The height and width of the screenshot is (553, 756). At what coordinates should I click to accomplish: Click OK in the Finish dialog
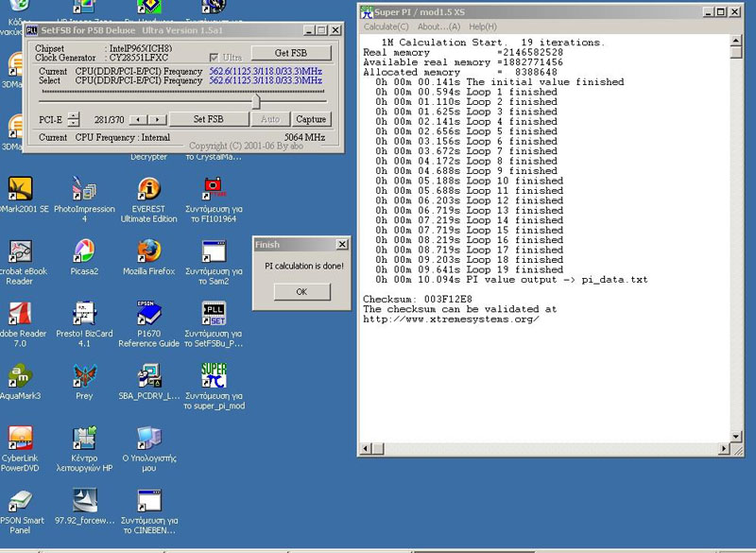point(301,291)
